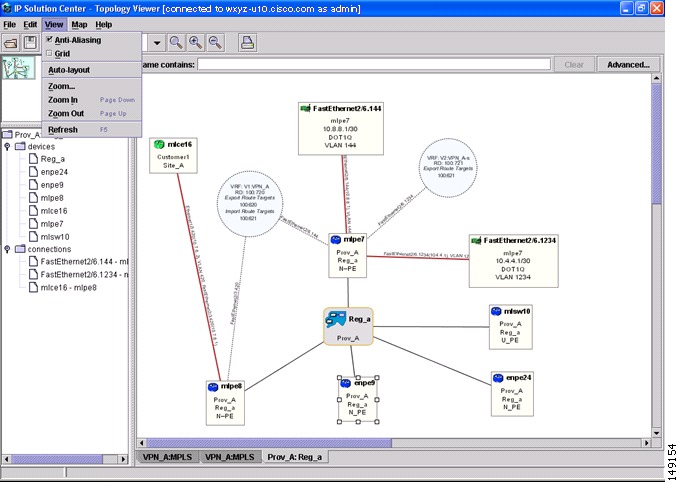
Task: Switch to the first VPN_A:MPLS tab
Action: [x=167, y=457]
